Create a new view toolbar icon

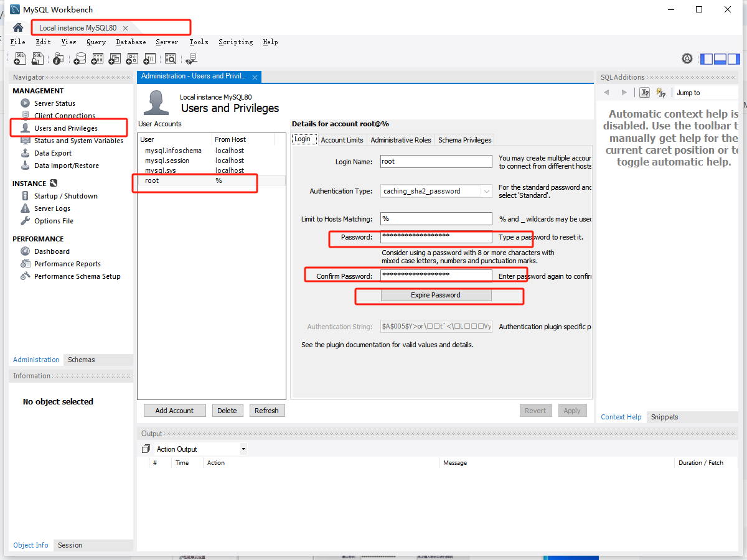pos(115,58)
